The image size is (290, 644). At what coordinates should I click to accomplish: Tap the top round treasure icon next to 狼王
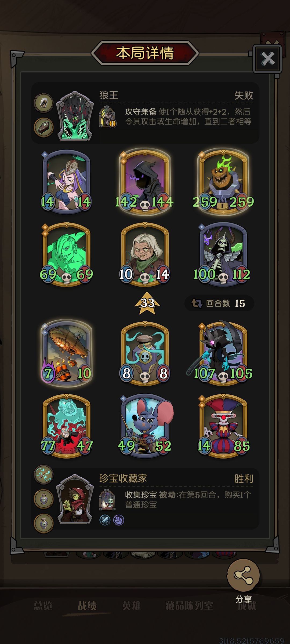coord(44,103)
